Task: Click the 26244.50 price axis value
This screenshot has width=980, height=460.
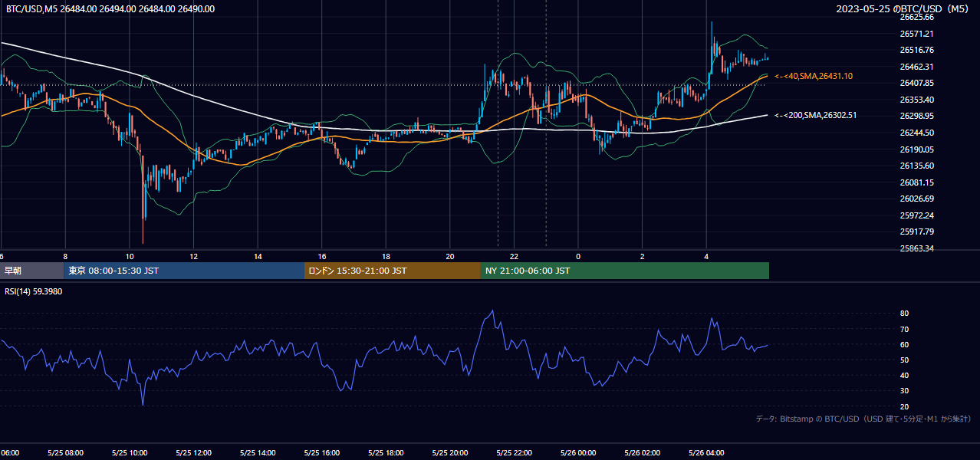Action: pyautogui.click(x=916, y=133)
